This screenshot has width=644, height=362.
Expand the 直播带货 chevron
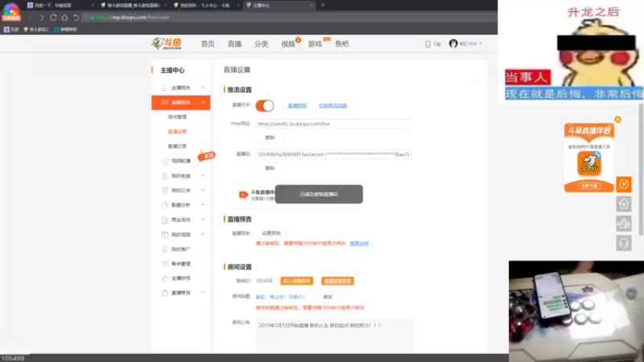point(203,293)
